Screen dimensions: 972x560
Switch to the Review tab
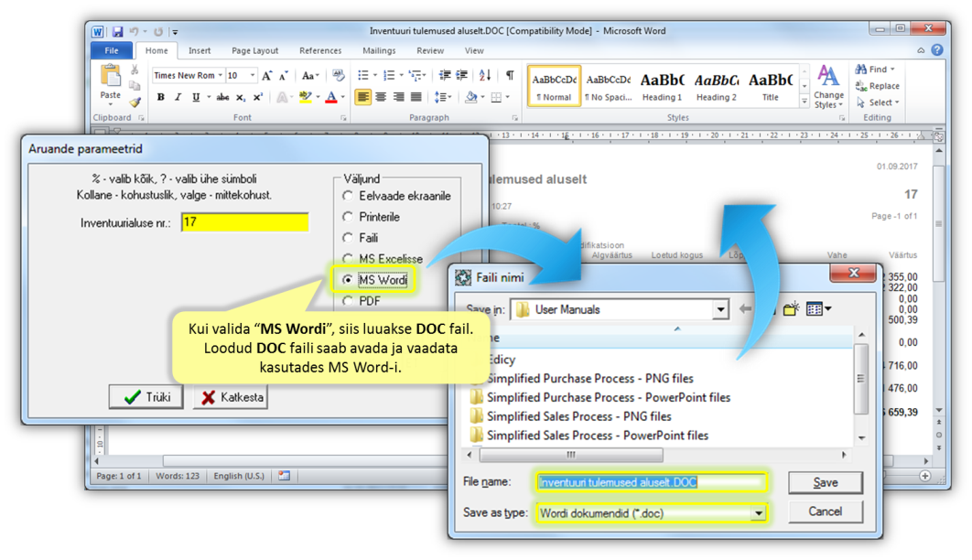click(x=430, y=51)
